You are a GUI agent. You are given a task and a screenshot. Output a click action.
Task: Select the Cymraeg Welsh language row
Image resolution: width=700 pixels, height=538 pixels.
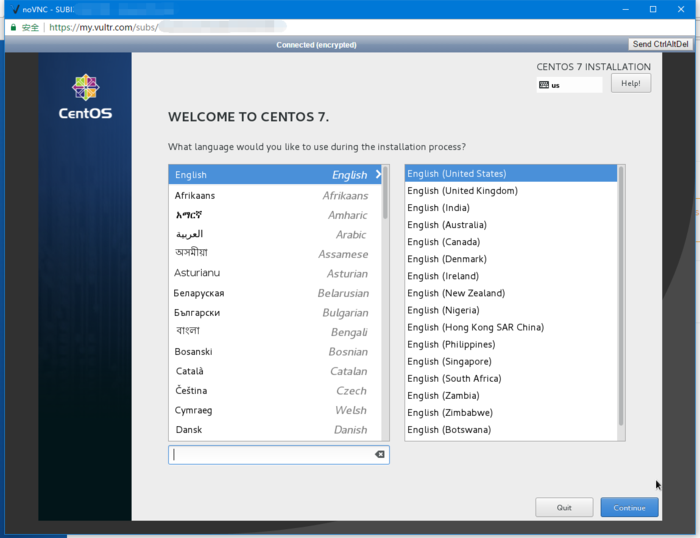click(275, 410)
